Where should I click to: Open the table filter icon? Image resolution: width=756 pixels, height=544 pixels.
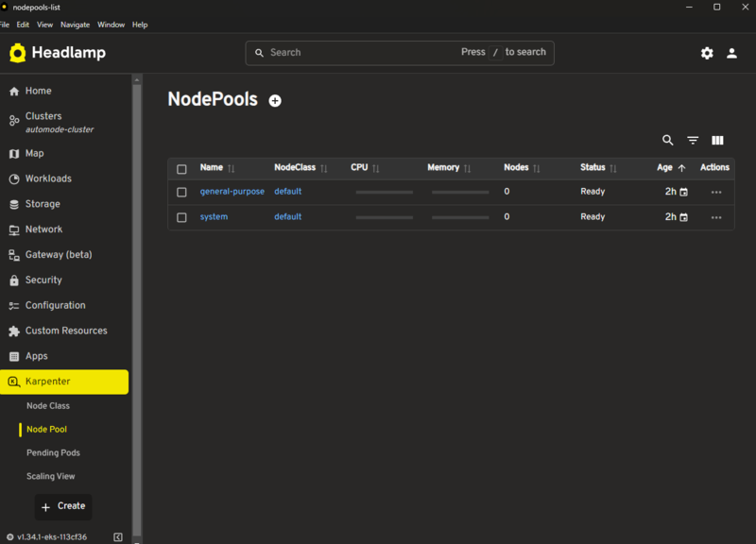tap(693, 140)
